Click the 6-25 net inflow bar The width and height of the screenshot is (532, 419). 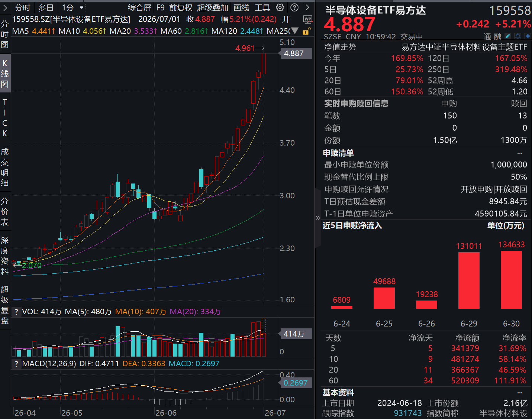tap(384, 298)
